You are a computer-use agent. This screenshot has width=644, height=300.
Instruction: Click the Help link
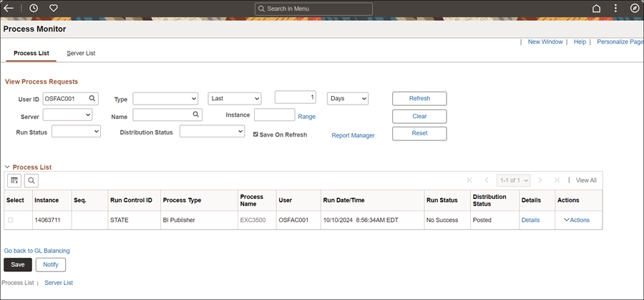[580, 42]
